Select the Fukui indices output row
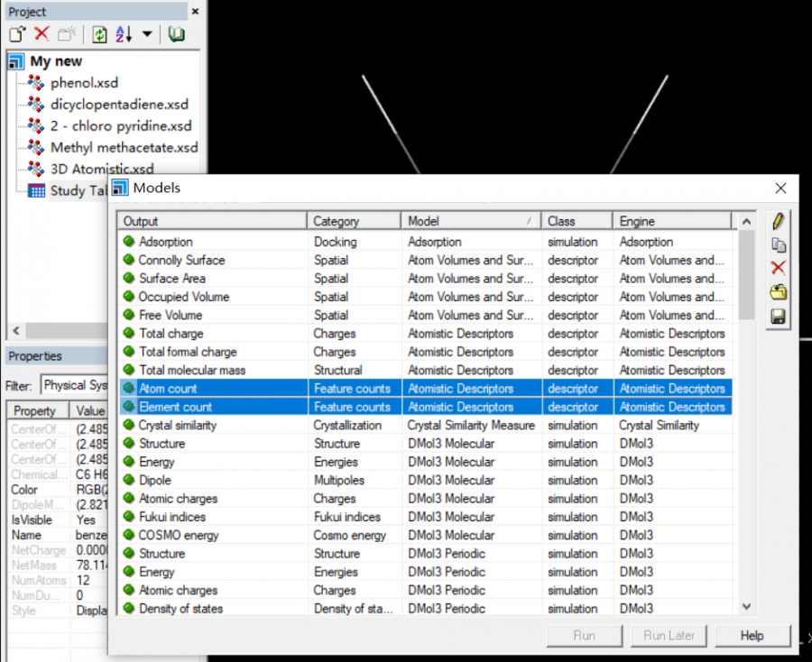Image resolution: width=812 pixels, height=662 pixels. (x=171, y=517)
